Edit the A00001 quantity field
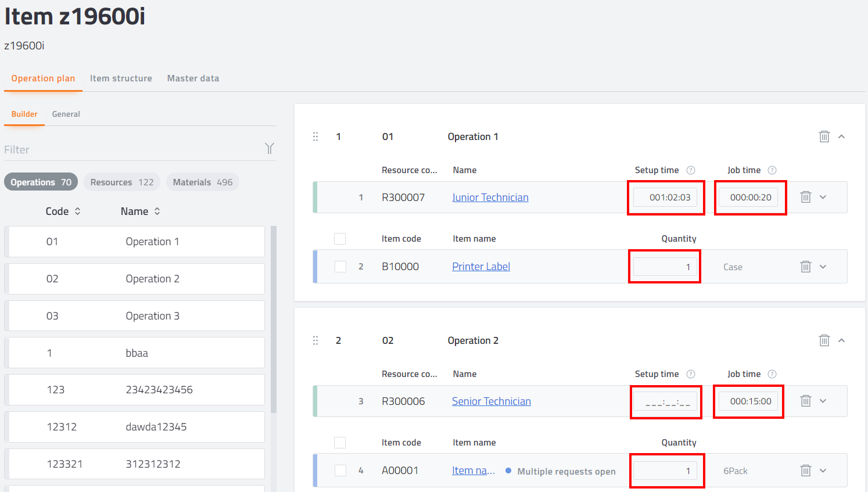Image resolution: width=868 pixels, height=492 pixels. 665,471
